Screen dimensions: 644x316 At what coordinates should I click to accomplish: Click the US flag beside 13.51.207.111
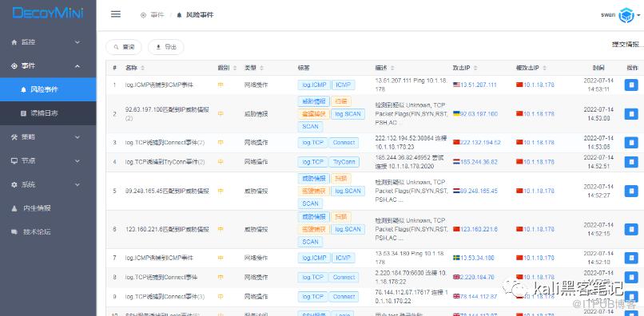pos(456,85)
